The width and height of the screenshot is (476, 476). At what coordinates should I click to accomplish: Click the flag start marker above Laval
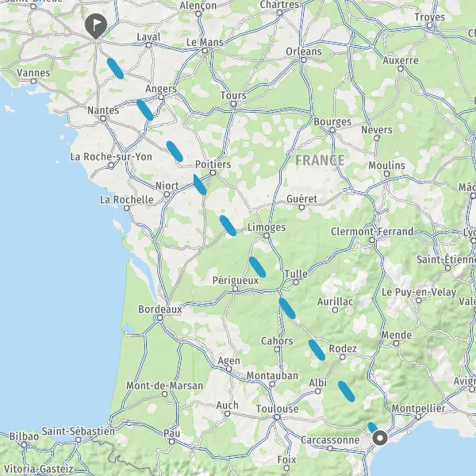[x=96, y=26]
